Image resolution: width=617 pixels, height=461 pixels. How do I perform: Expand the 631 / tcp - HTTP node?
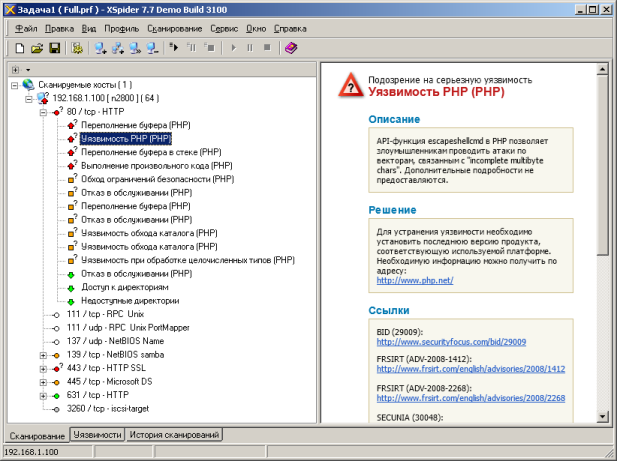(43, 396)
